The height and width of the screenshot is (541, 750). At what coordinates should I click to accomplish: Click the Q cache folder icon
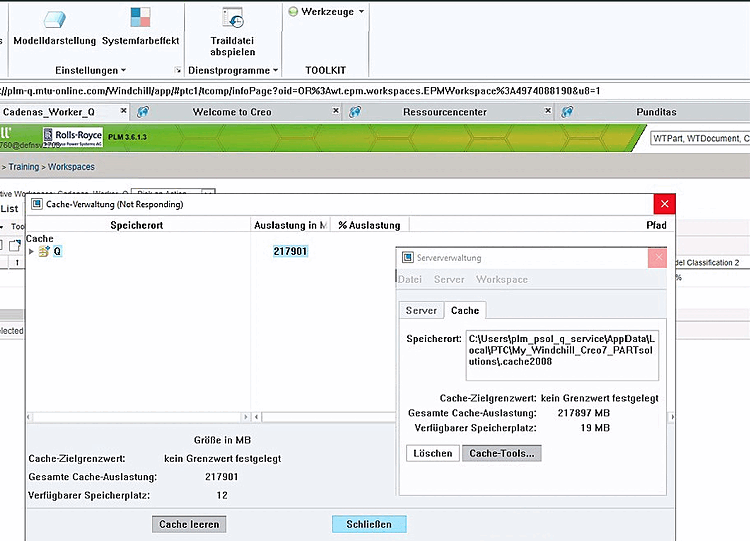[44, 251]
